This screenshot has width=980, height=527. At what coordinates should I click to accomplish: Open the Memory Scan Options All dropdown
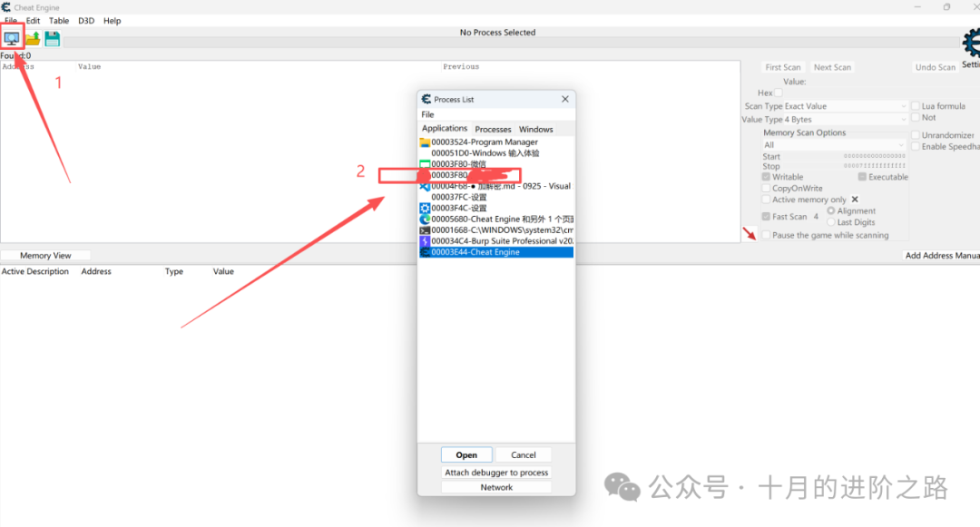(834, 145)
